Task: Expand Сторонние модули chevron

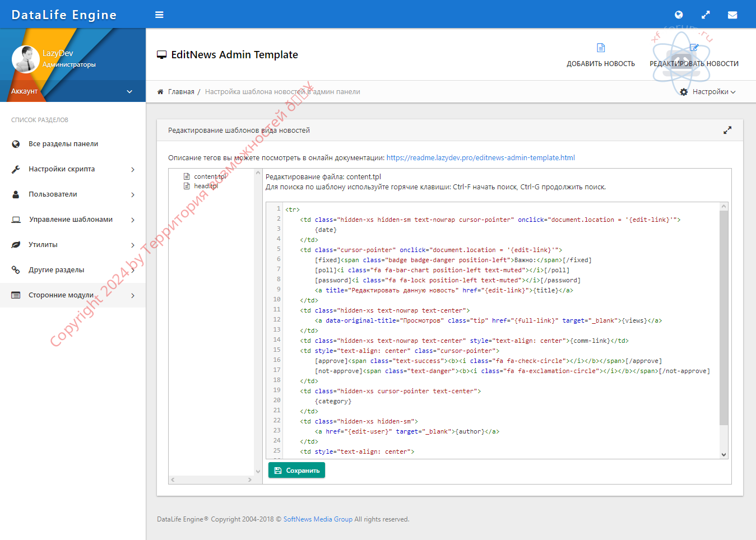Action: [133, 295]
